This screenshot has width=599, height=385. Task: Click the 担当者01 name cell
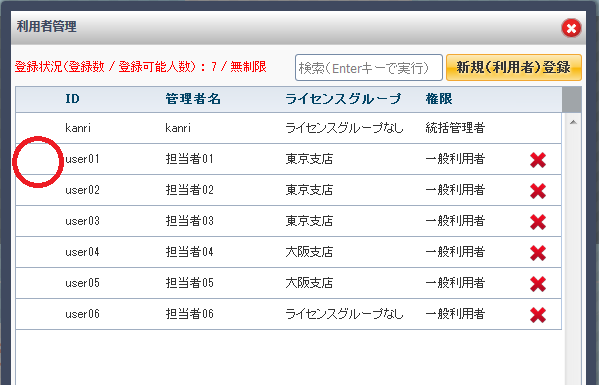coord(189,159)
